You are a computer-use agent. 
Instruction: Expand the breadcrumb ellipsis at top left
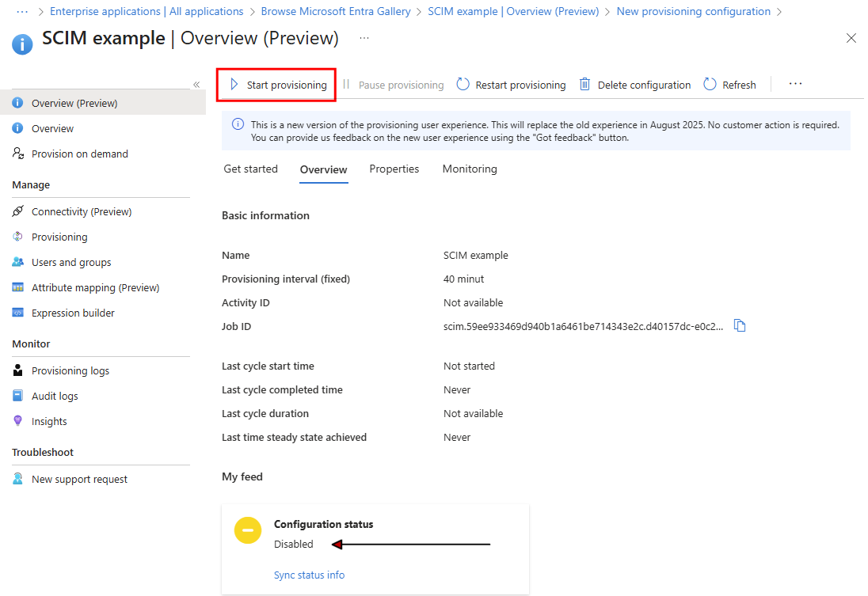pyautogui.click(x=22, y=11)
